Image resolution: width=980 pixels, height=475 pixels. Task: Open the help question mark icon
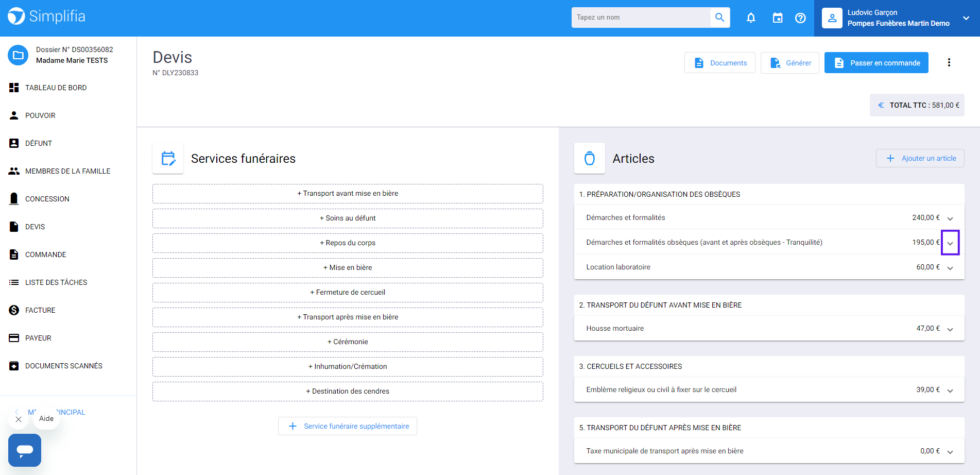pyautogui.click(x=800, y=18)
